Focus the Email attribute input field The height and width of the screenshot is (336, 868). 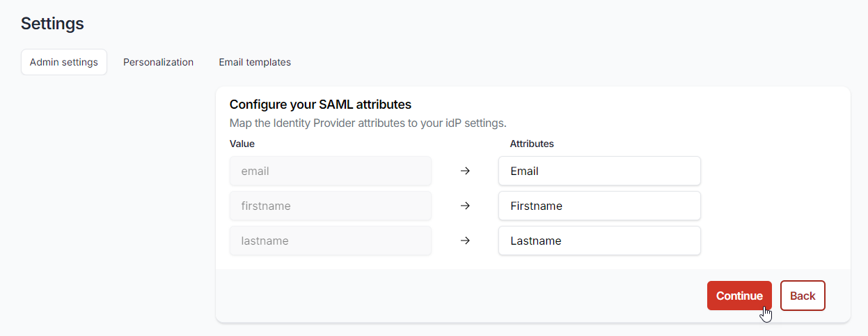click(599, 171)
